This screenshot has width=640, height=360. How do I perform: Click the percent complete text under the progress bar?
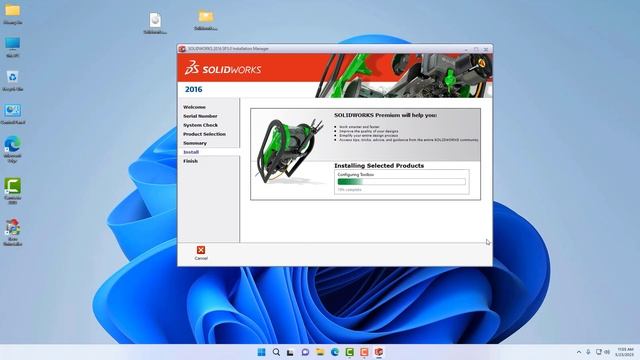(x=349, y=190)
